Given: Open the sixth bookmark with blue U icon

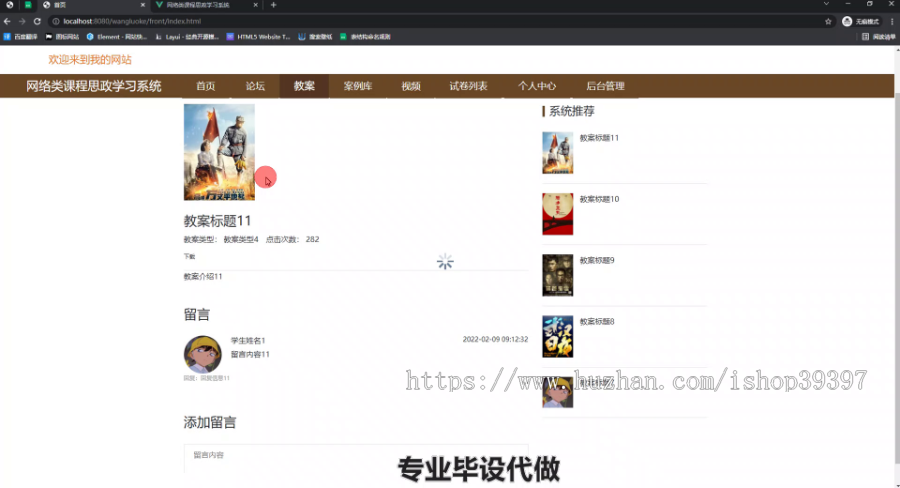Looking at the screenshot, I should [x=315, y=37].
